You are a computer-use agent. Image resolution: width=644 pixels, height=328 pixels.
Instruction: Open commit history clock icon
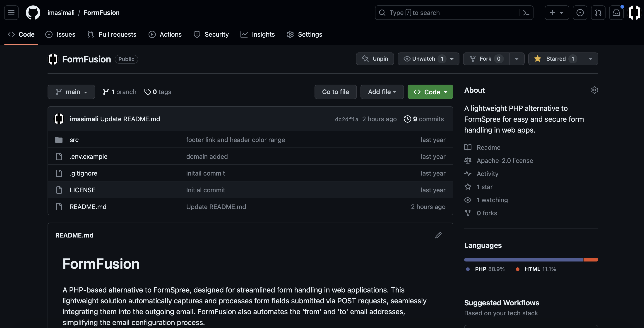tap(408, 119)
